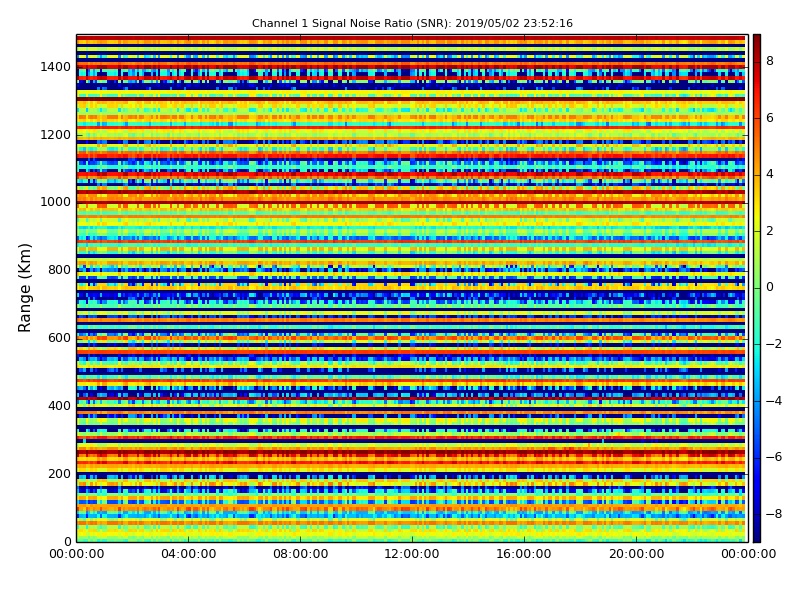
Task: Click the dark blue bottom of the SNR colorbar
Action: coord(757,535)
